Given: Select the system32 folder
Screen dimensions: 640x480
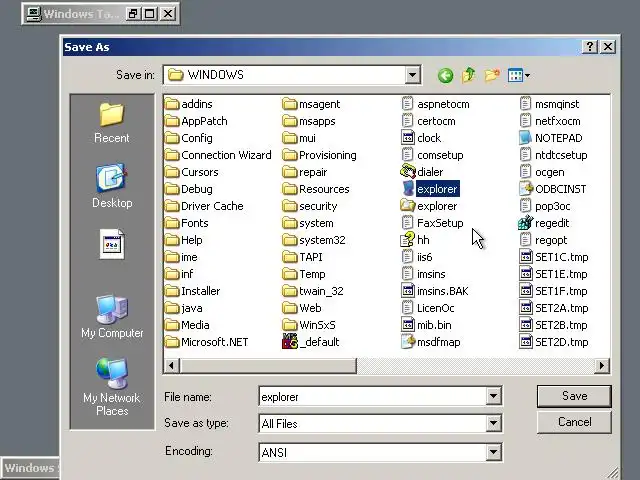Looking at the screenshot, I should 314,240.
